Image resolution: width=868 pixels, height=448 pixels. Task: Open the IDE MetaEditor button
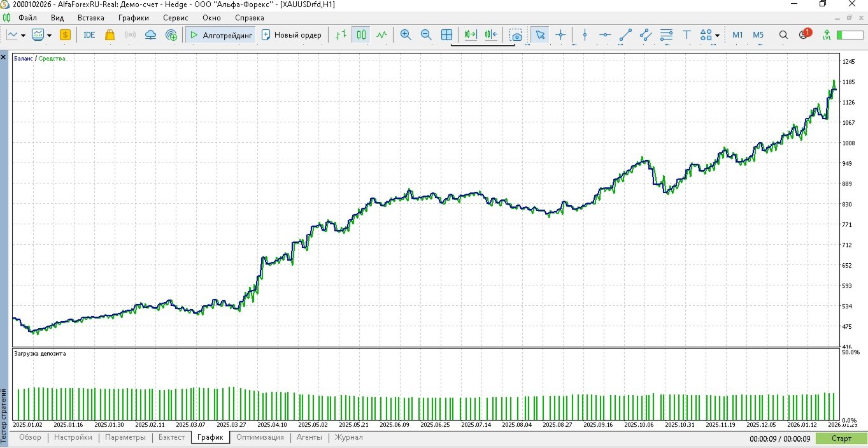coord(89,34)
